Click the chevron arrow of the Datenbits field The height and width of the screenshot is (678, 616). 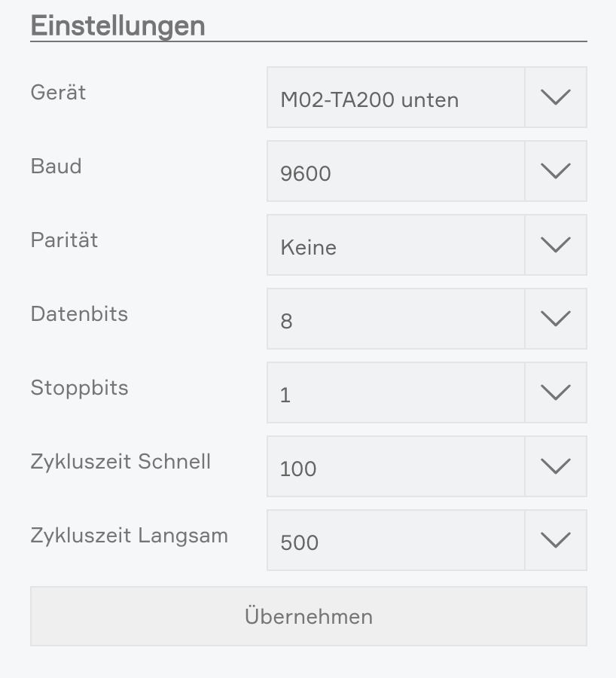tap(556, 319)
